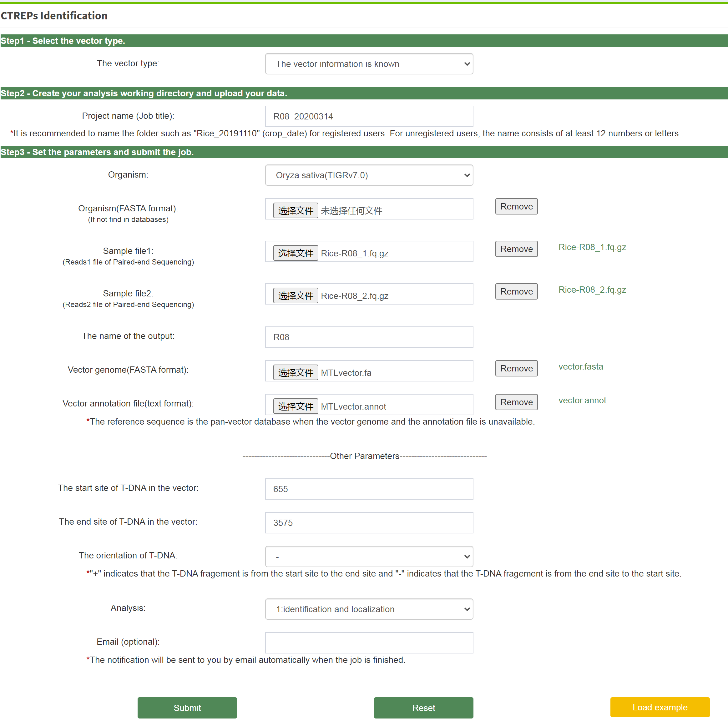Viewport: 728px width, 721px height.
Task: Click the Email optional input field
Action: point(369,643)
